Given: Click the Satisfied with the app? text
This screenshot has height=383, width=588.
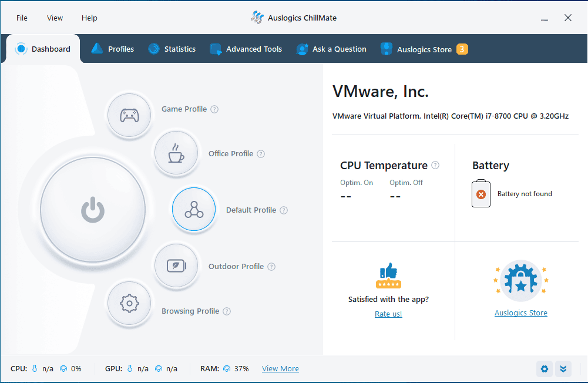Looking at the screenshot, I should click(x=388, y=300).
